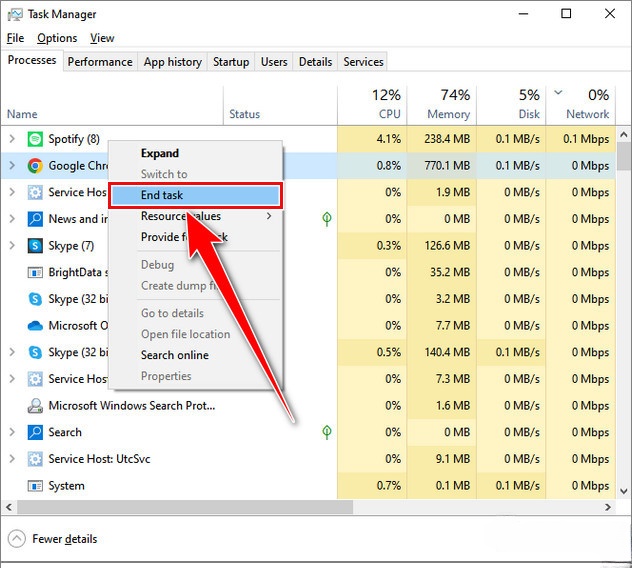Screen dimensions: 632x568
Task: Click the vertical scrollbar down arrow
Action: pyautogui.click(x=624, y=491)
